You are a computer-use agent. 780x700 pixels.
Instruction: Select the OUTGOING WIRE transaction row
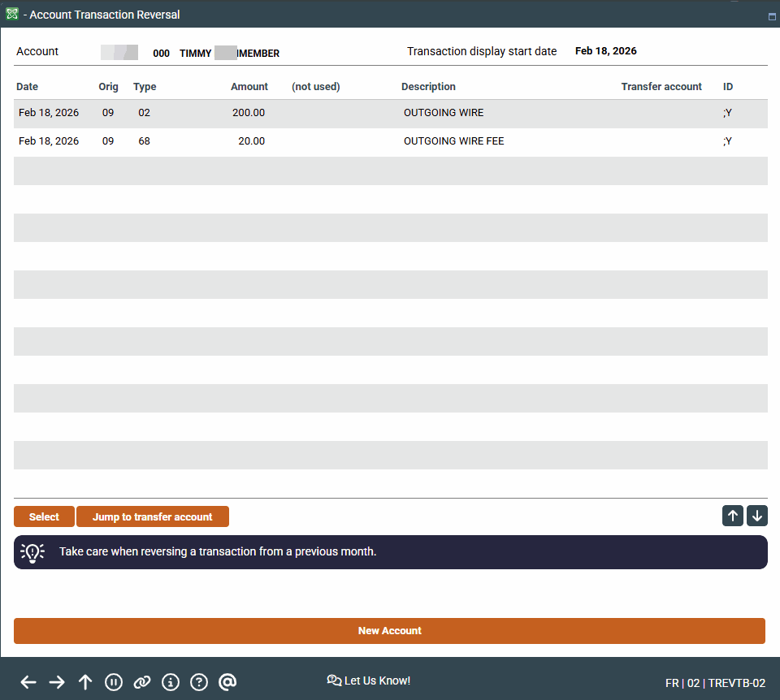pyautogui.click(x=444, y=113)
